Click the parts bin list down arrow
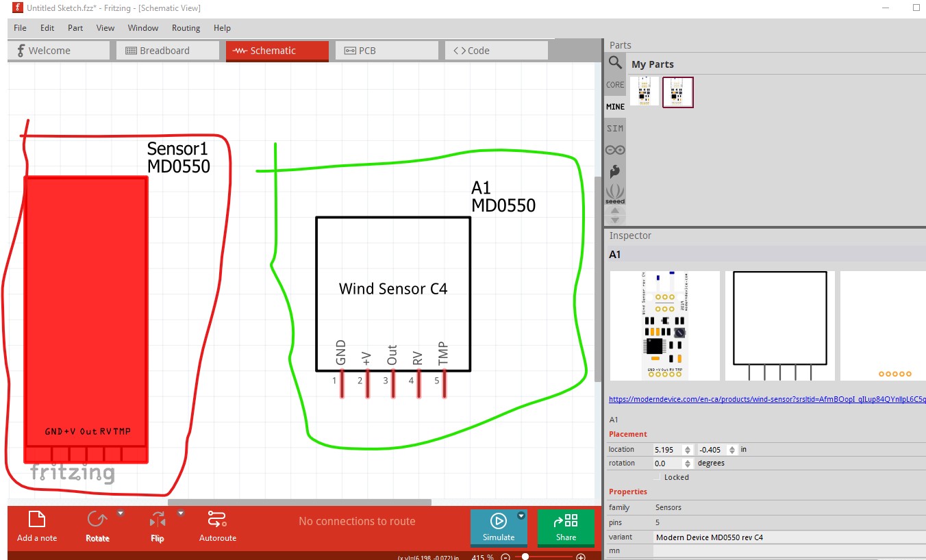 [x=615, y=220]
